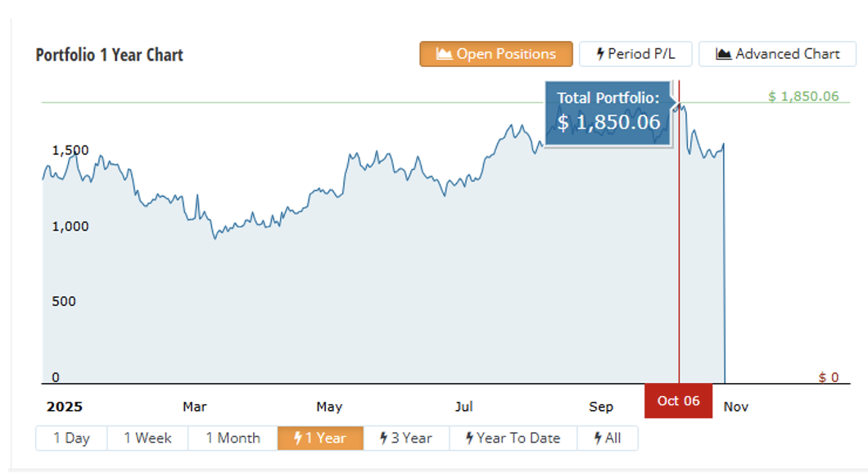Click the bolt icon on 1 Year

pos(298,439)
